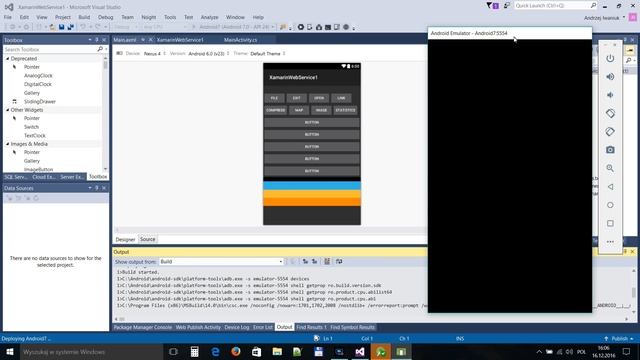Pin the Data Sources panel
640x360 pixels.
pos(97,188)
